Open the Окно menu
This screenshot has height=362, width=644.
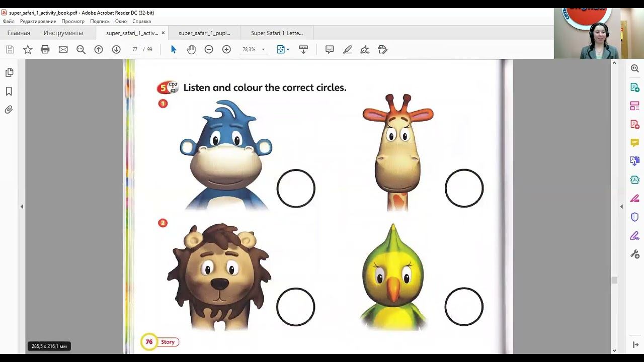point(121,22)
